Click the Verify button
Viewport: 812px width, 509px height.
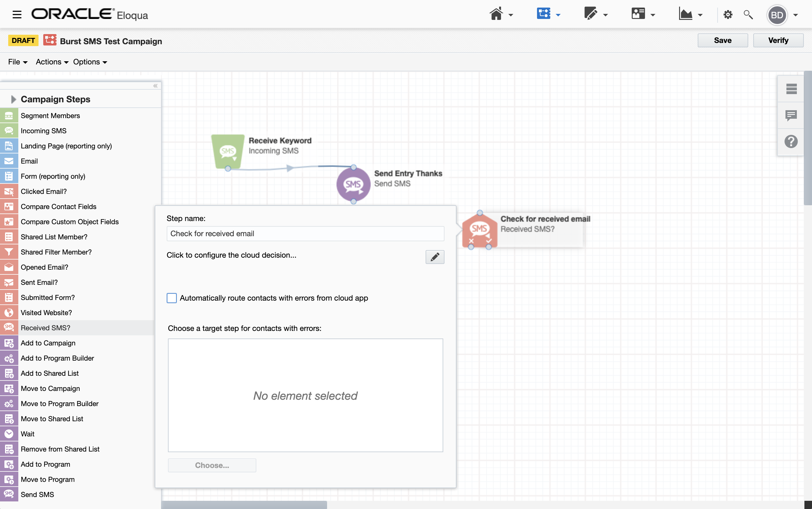coord(778,40)
